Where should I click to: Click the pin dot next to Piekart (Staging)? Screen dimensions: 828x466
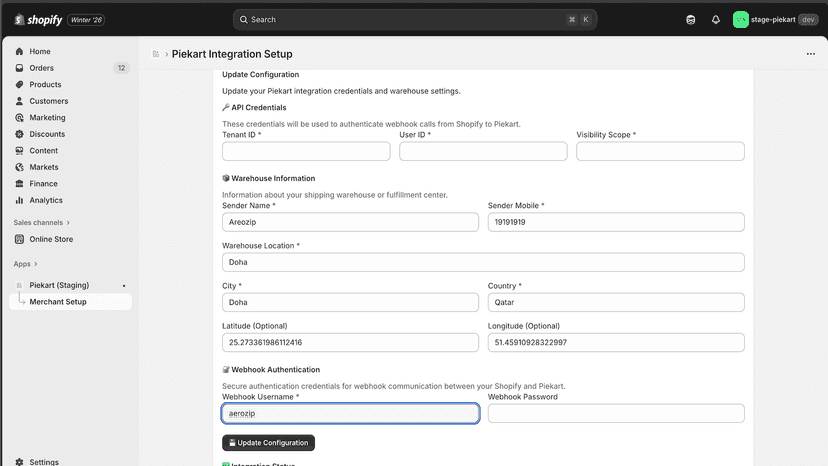click(x=124, y=285)
